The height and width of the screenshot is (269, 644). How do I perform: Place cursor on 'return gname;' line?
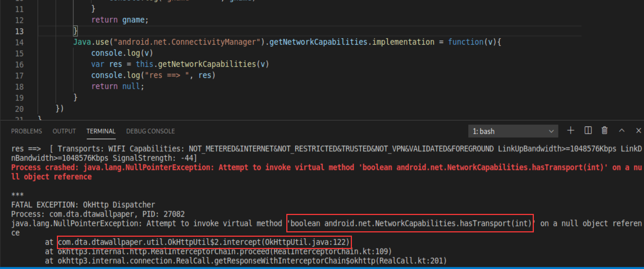pyautogui.click(x=120, y=20)
